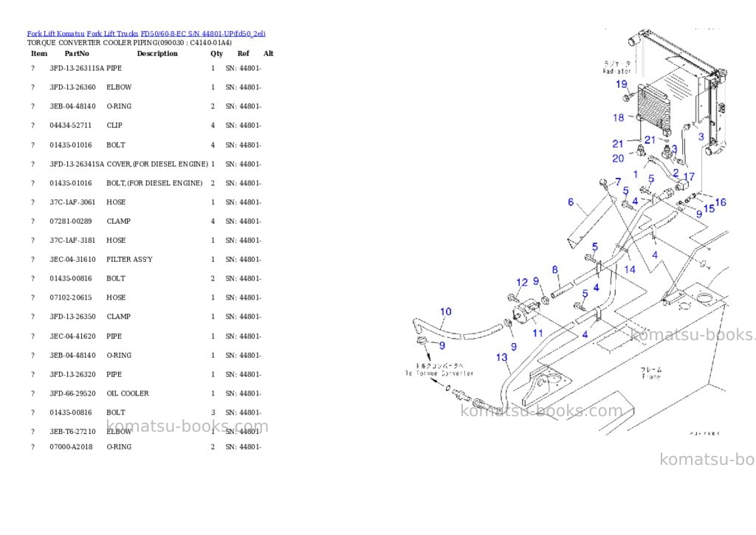
Task: Click the OIL COOLER description
Action: tap(128, 393)
